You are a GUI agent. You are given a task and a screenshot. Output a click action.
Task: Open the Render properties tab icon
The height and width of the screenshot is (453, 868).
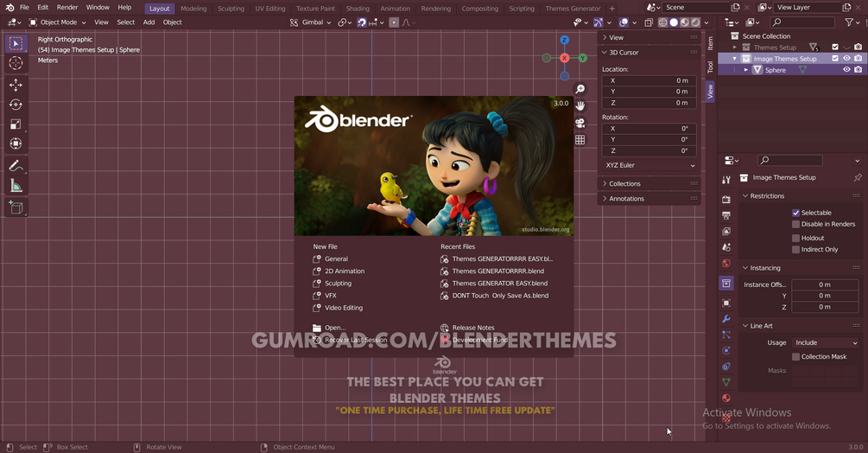[726, 200]
